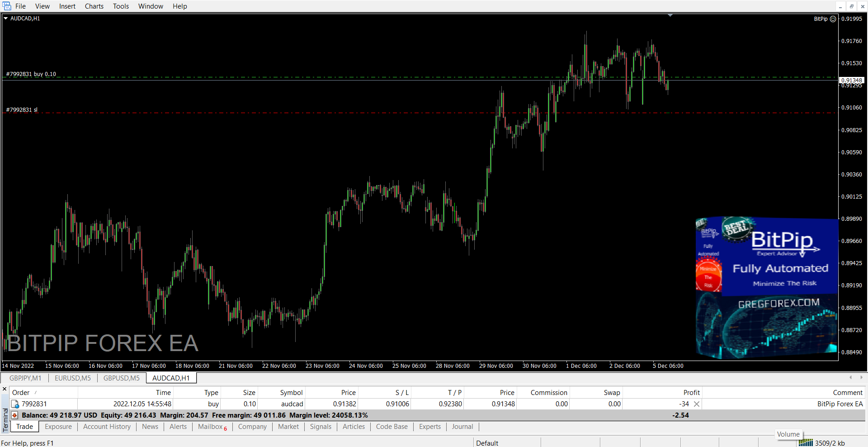This screenshot has width=868, height=447.
Task: Click the MetaTrader app icon in the menu bar
Action: tap(7, 6)
